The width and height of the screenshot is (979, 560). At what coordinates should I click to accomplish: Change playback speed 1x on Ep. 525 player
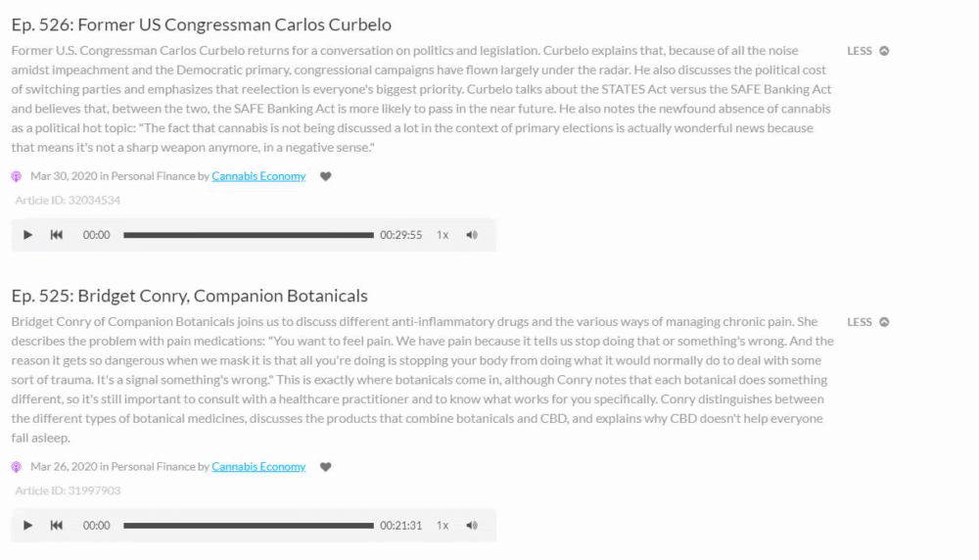(443, 525)
